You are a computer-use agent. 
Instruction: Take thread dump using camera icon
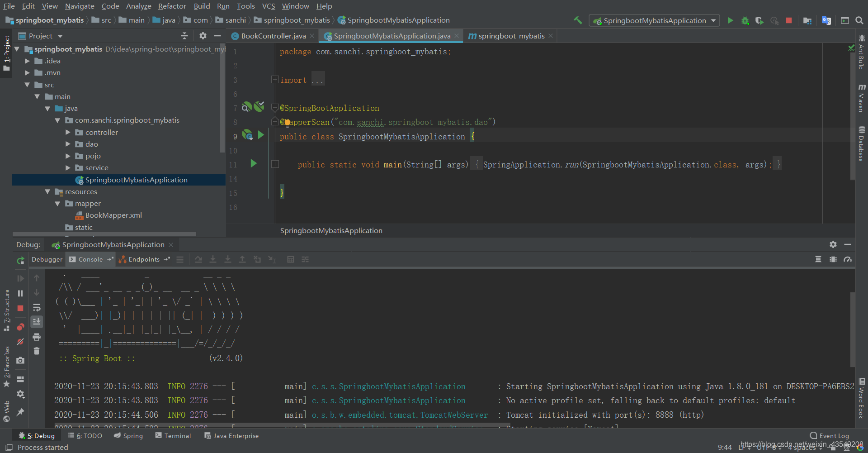(x=20, y=360)
